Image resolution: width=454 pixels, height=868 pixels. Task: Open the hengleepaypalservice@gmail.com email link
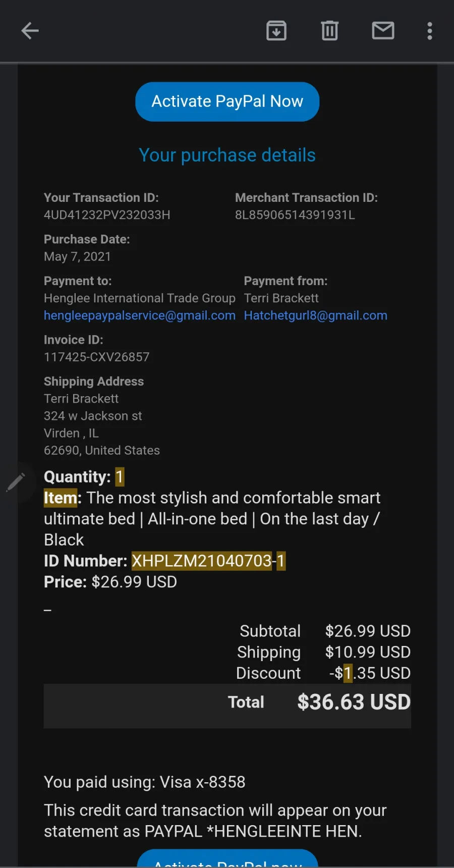[140, 315]
